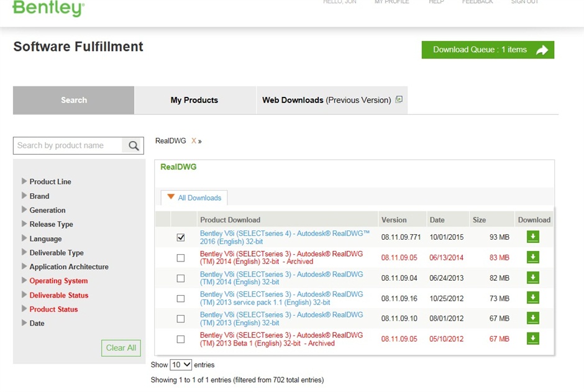
Task: Open RealDWG 2014 08.11.09.04 product link
Action: (x=281, y=278)
